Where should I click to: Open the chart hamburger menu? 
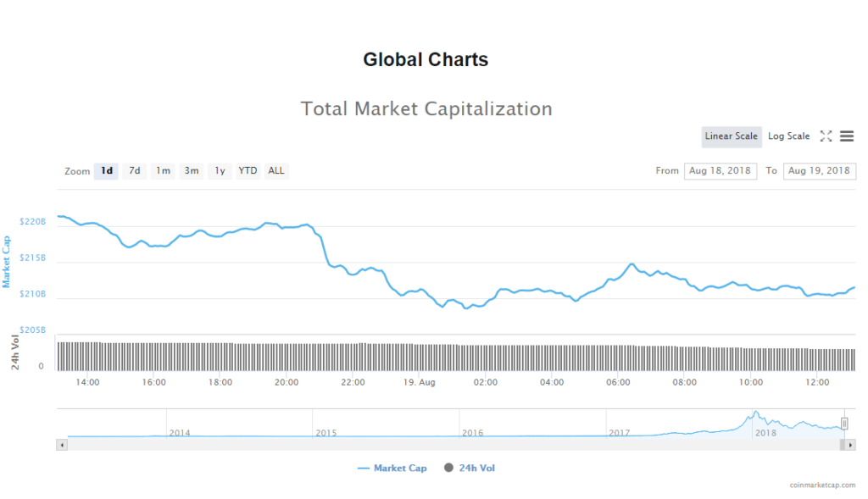pyautogui.click(x=847, y=136)
